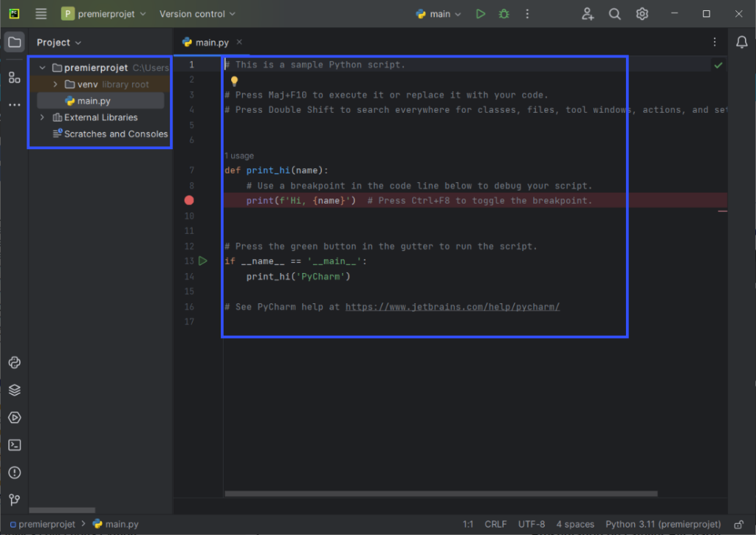Open the hamburger main menu
This screenshot has height=535, width=756.
[41, 14]
